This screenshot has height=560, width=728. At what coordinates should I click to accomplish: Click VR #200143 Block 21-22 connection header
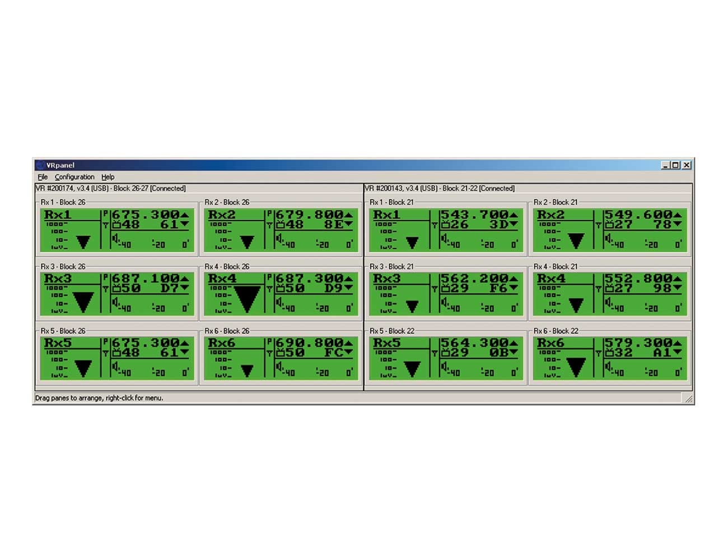440,189
